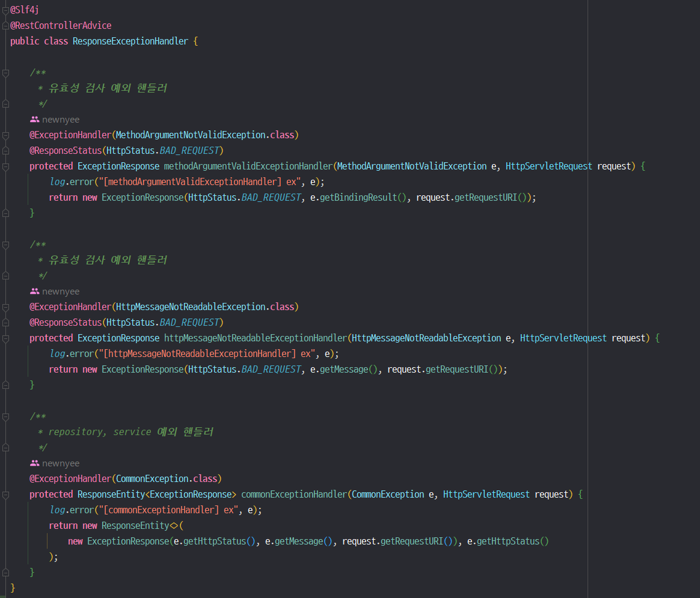Toggle fold at @ExceptionHandler(HttpMessageNotReadableException.class) line
Viewport: 700px width, 598px height.
[5, 307]
